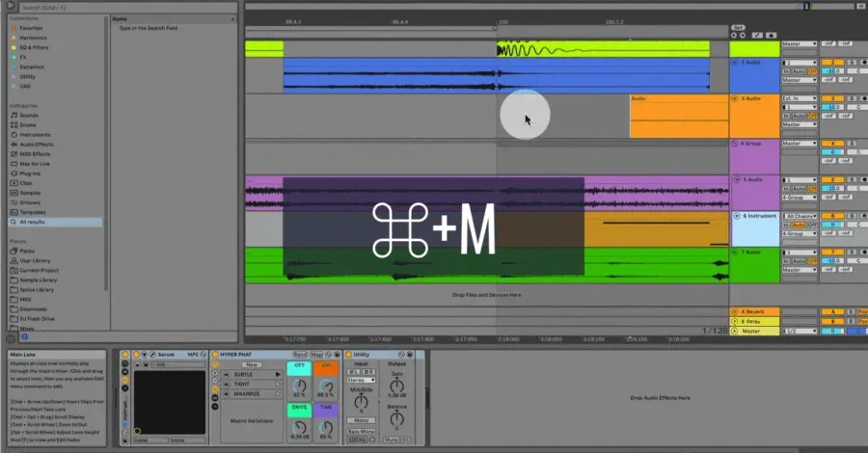This screenshot has height=453, width=868.
Task: Create New macro variation
Action: tap(252, 364)
